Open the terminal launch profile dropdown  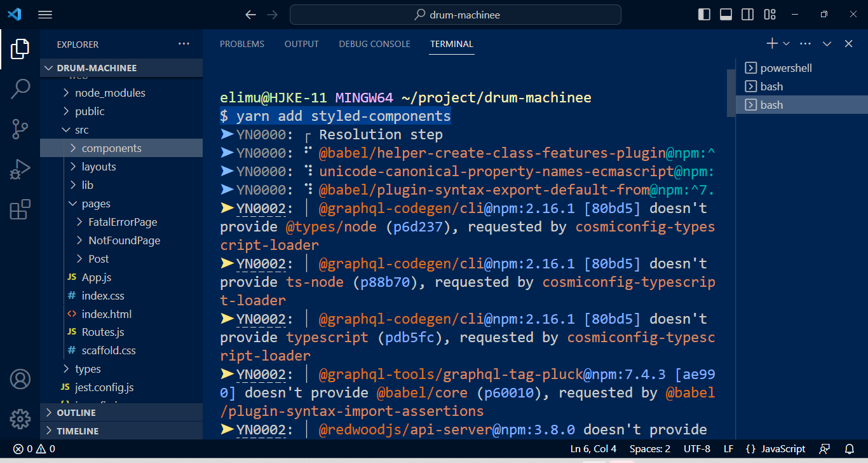[786, 43]
